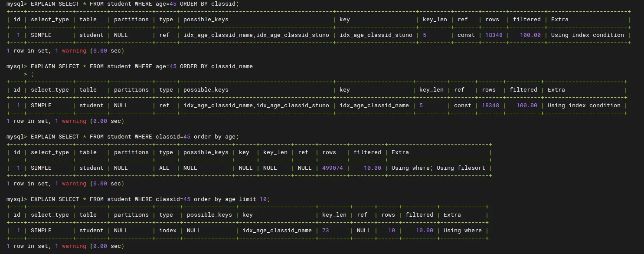Click idx_age_classid_name key in the last result
Image resolution: width=644 pixels, height=254 pixels.
tap(277, 231)
